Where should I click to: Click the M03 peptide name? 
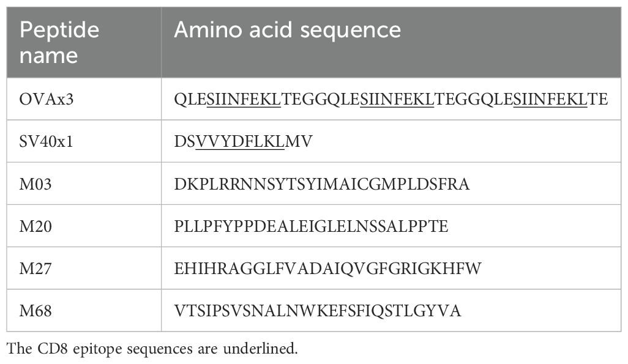(36, 184)
